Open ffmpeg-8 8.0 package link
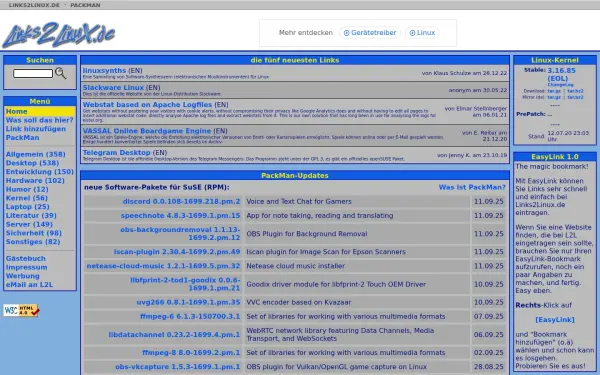600x375 pixels. [x=191, y=352]
